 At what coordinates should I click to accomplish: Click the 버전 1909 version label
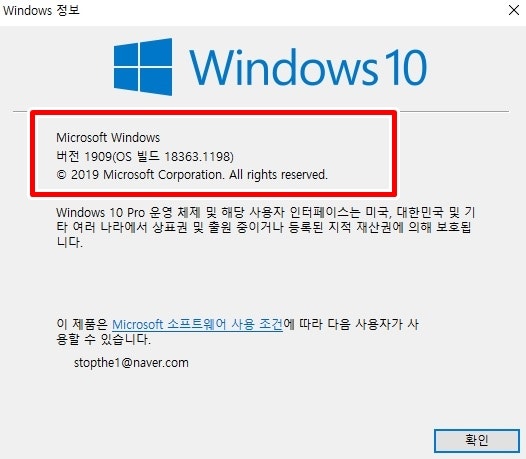tap(84, 156)
